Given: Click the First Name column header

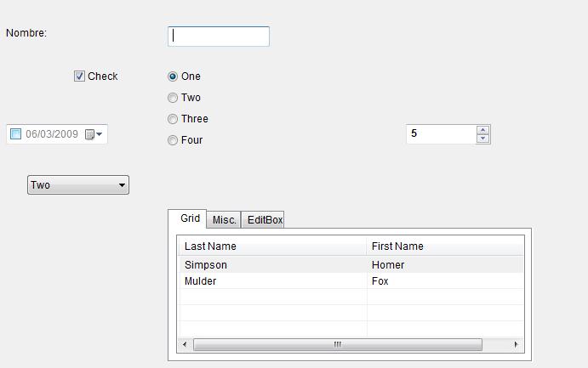Looking at the screenshot, I should 444,246.
